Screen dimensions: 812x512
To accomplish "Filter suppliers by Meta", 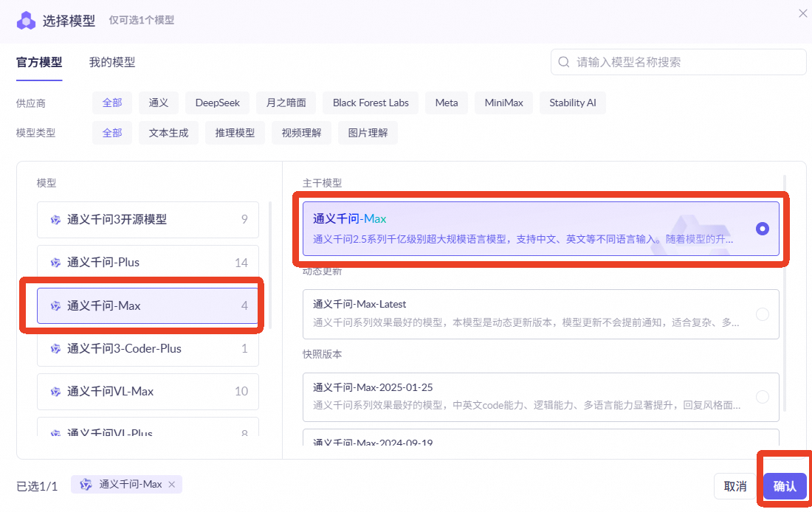I will 447,103.
